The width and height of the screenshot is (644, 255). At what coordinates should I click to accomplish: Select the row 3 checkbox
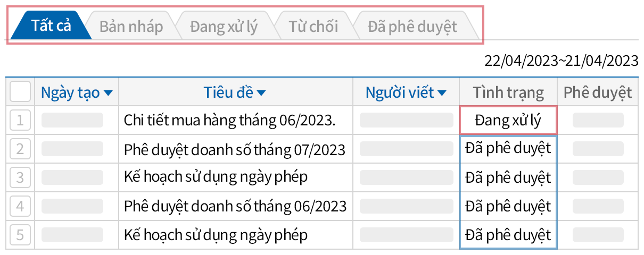click(x=20, y=177)
